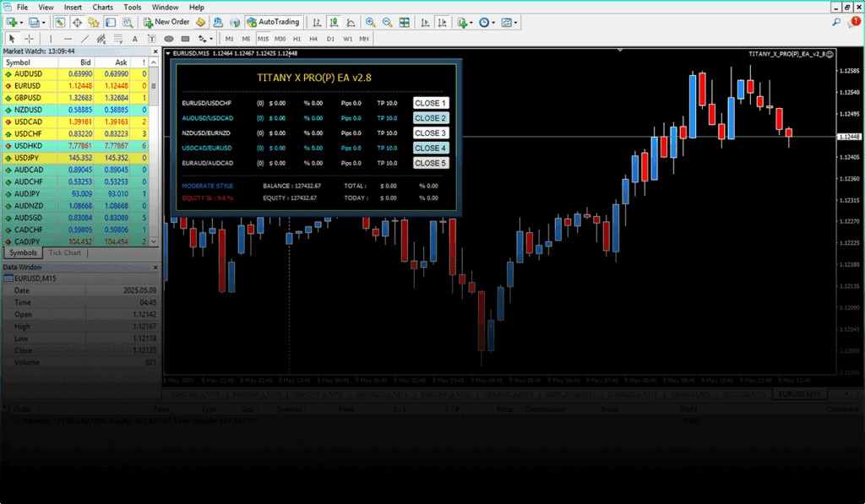
Task: Expand the arrows objects dropdown
Action: tap(211, 39)
